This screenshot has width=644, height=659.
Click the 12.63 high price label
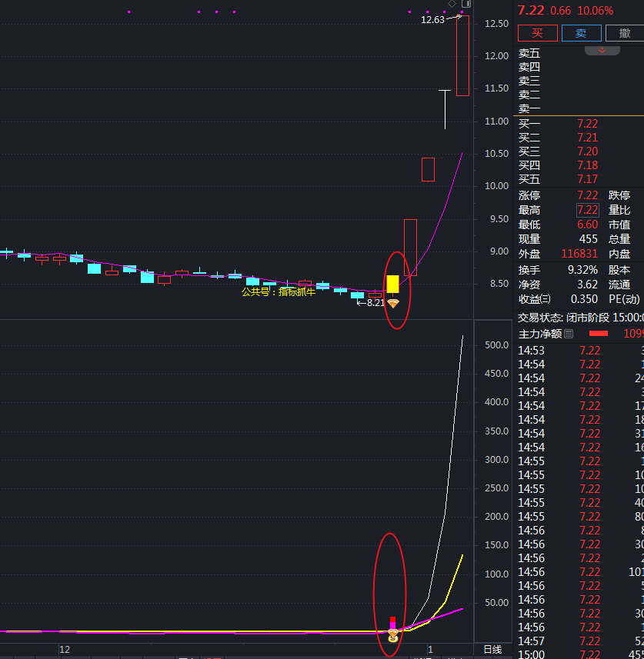point(432,20)
